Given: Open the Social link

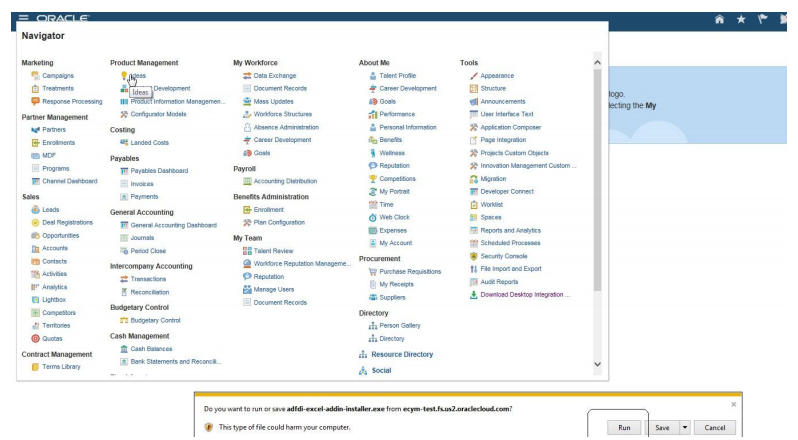Looking at the screenshot, I should coord(381,370).
